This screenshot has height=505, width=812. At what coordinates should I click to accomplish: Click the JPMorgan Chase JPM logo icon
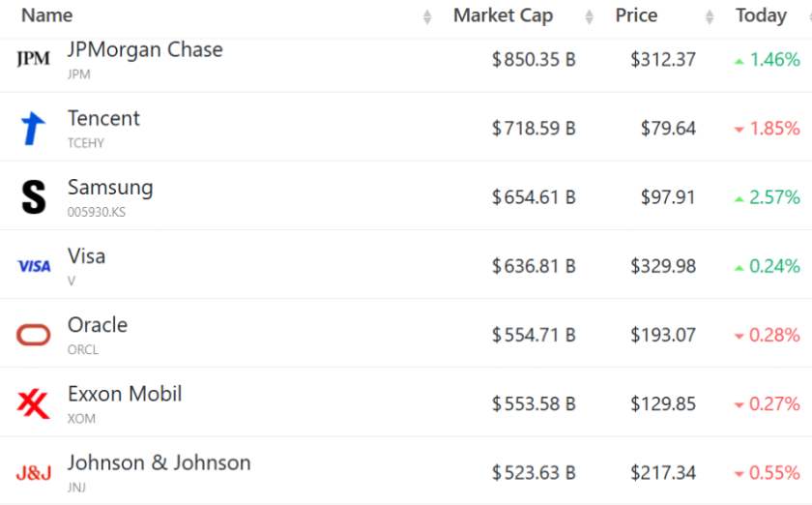[x=34, y=59]
